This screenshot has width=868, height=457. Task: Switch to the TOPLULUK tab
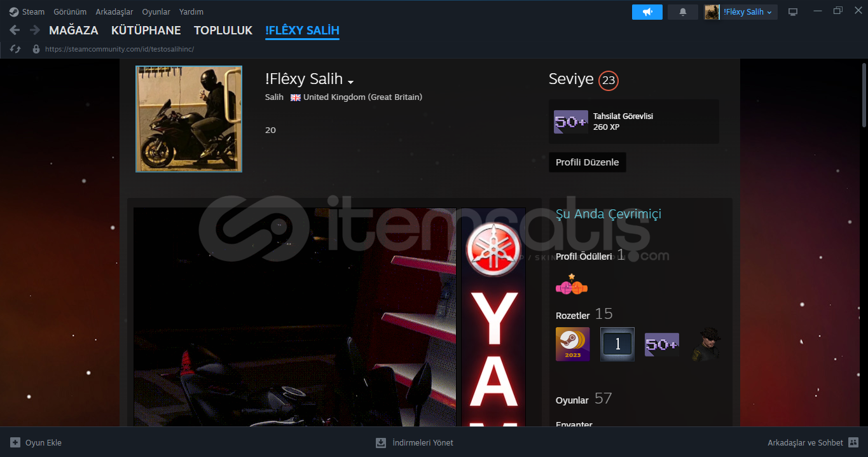[223, 30]
